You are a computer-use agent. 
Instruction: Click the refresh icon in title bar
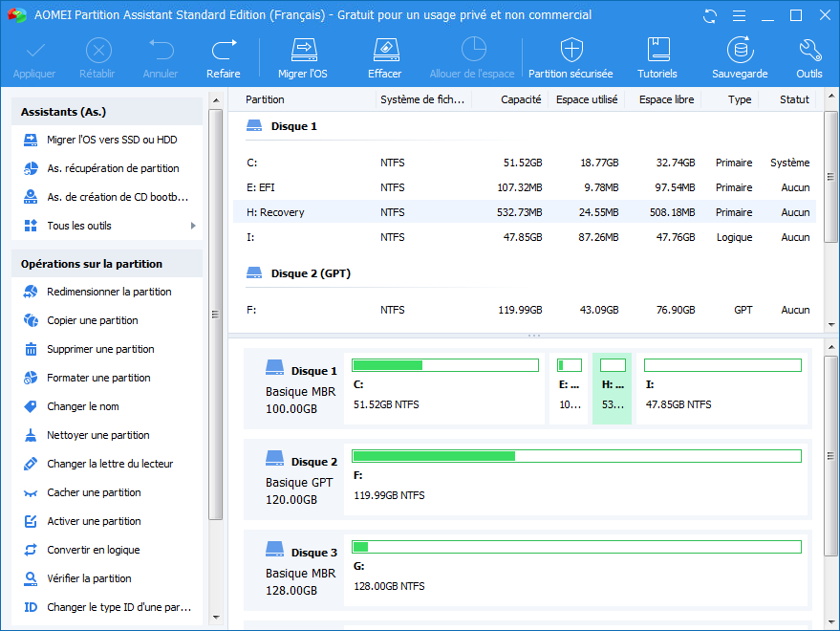pos(710,15)
